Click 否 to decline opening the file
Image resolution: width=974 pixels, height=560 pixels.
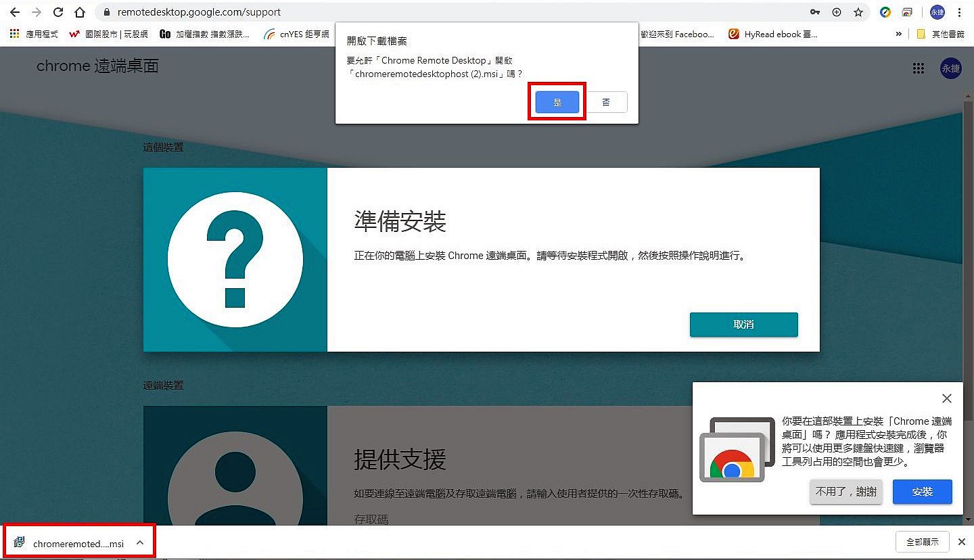pos(606,102)
